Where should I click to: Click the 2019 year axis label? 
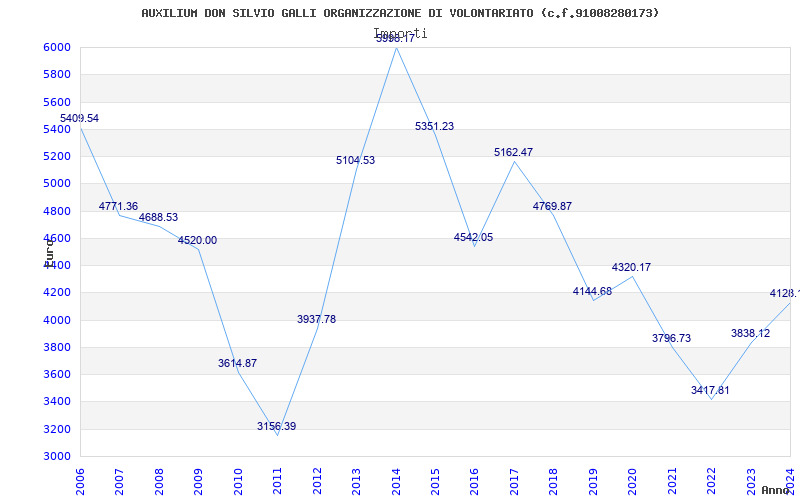click(x=593, y=482)
